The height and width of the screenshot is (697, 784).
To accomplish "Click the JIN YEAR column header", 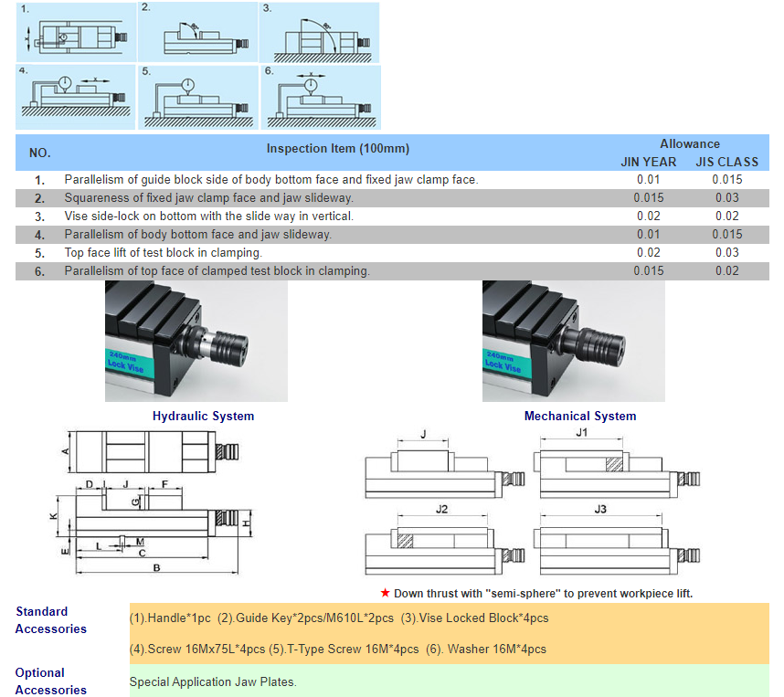I will (649, 162).
